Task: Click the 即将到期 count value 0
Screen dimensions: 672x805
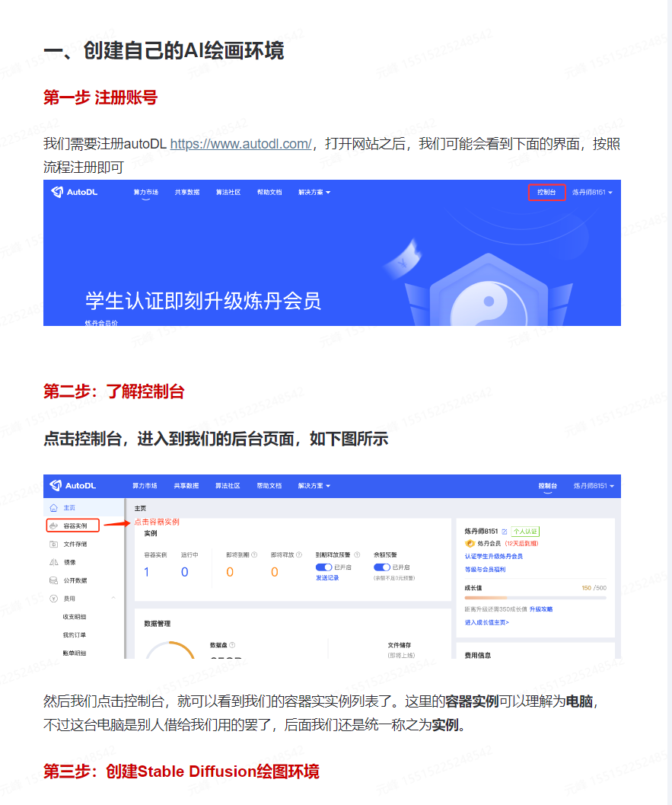Action: click(x=230, y=572)
